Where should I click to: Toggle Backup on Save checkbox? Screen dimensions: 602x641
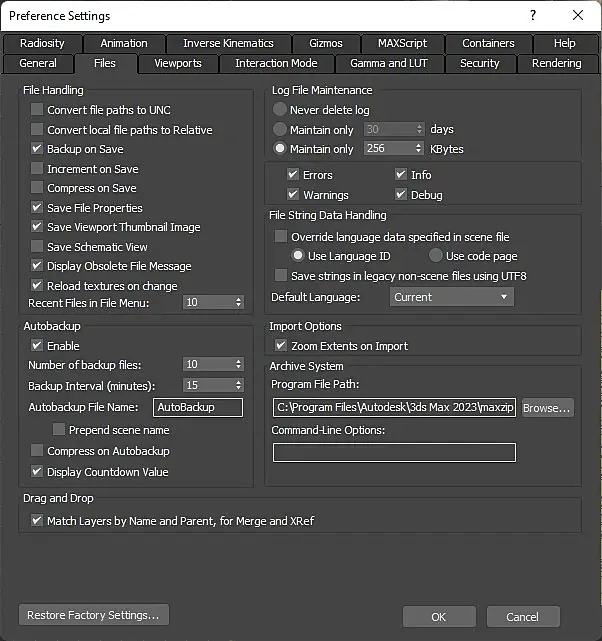click(38, 149)
